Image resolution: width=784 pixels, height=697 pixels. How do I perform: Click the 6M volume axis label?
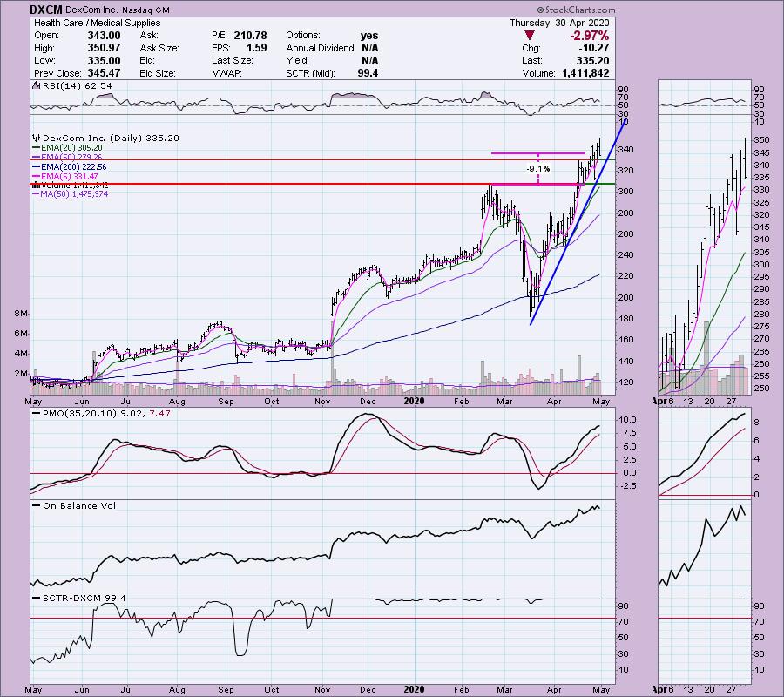coord(21,334)
